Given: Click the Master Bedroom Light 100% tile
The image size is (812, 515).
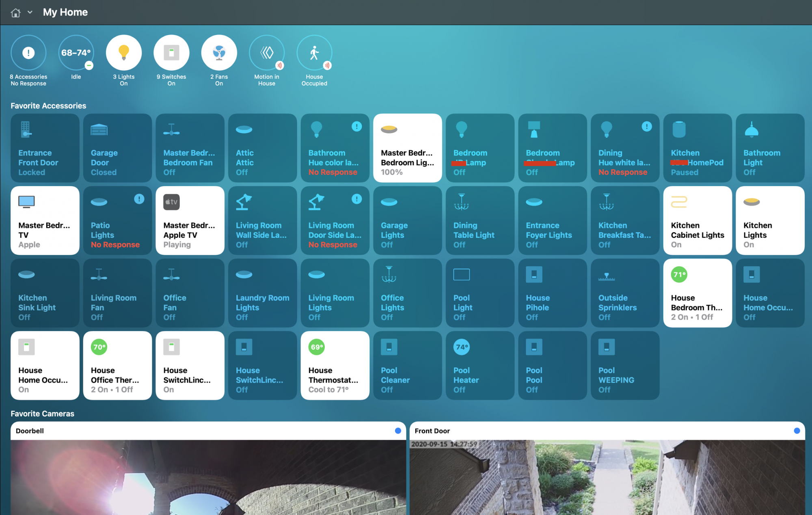Looking at the screenshot, I should click(x=408, y=148).
